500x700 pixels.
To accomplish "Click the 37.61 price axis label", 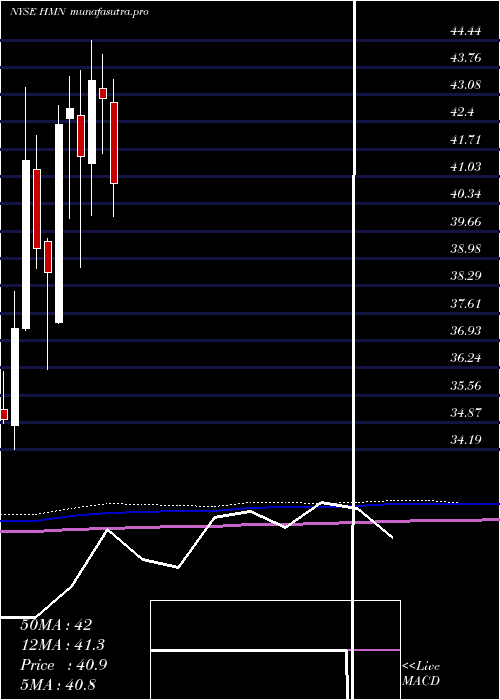I will click(466, 304).
